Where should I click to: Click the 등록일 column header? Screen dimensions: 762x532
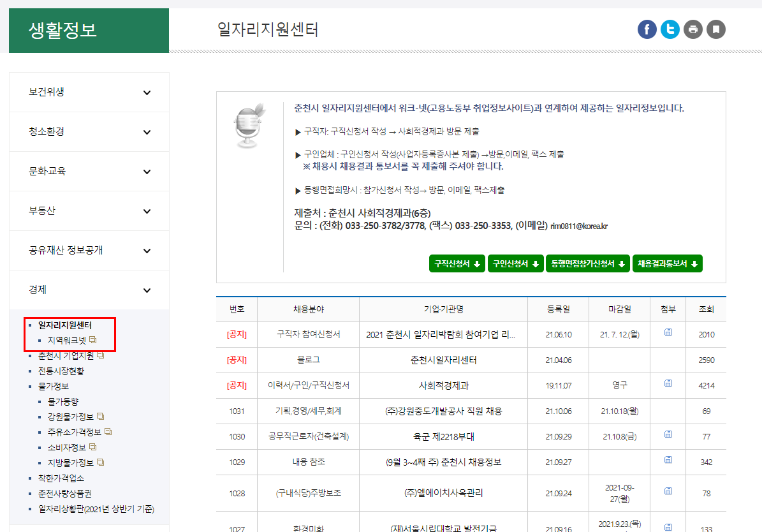tap(559, 309)
